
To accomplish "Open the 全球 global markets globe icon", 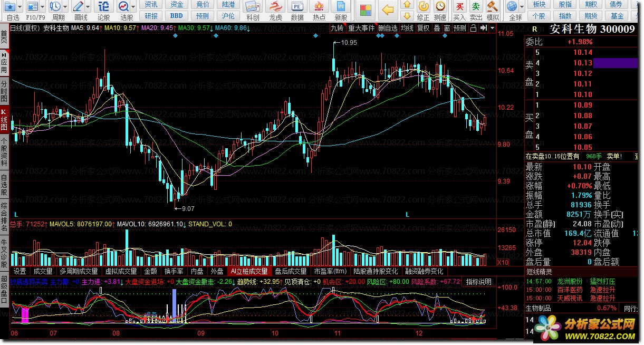I will [511, 6].
